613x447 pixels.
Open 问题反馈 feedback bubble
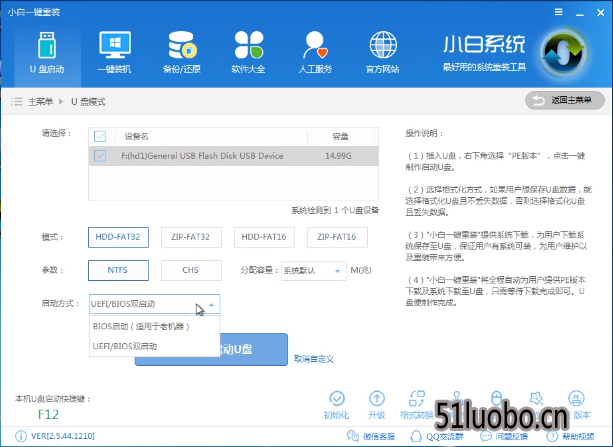[x=486, y=436]
